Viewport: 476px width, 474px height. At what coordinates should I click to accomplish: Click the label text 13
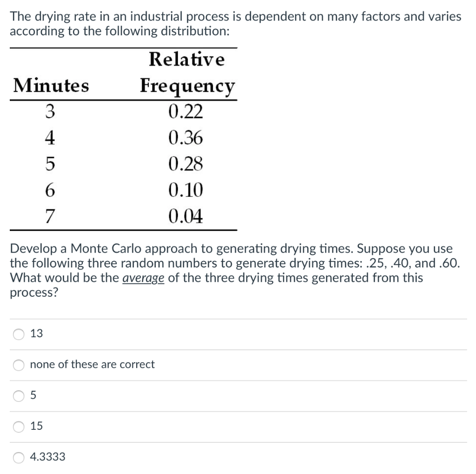pyautogui.click(x=36, y=333)
